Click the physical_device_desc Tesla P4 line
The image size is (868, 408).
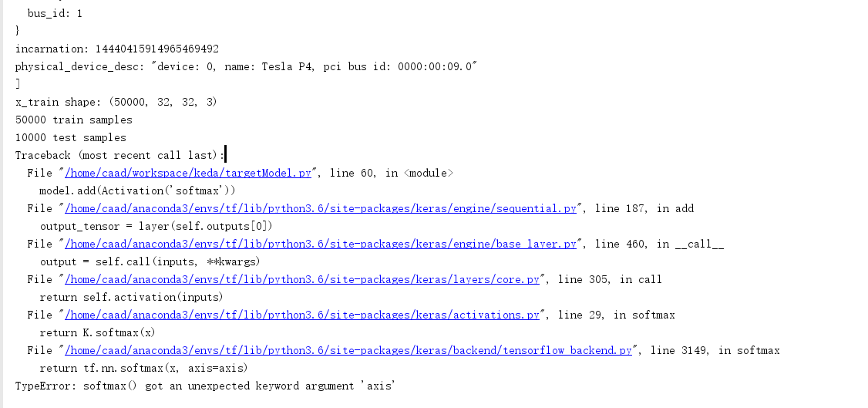[x=247, y=67]
